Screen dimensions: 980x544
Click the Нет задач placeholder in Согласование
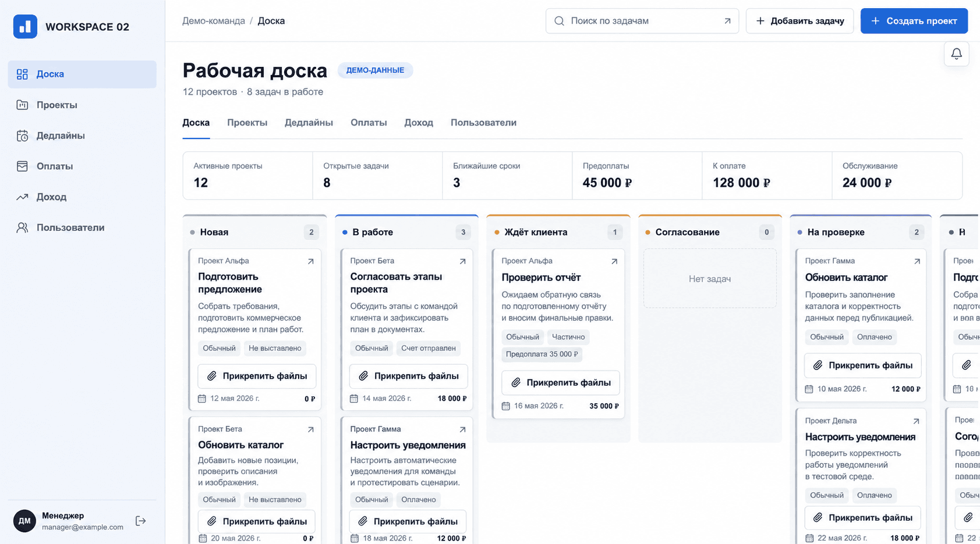coord(710,279)
